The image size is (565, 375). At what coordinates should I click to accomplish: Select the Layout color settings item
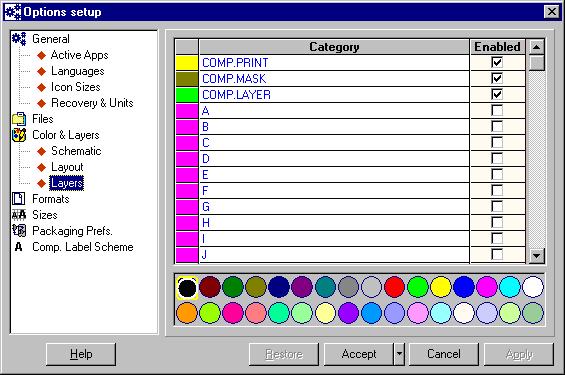coord(67,167)
